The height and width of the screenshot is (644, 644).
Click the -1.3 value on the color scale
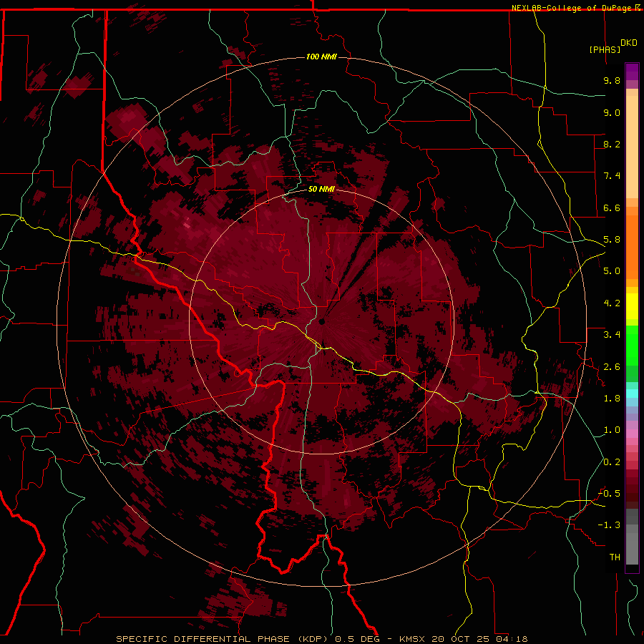coord(609,525)
